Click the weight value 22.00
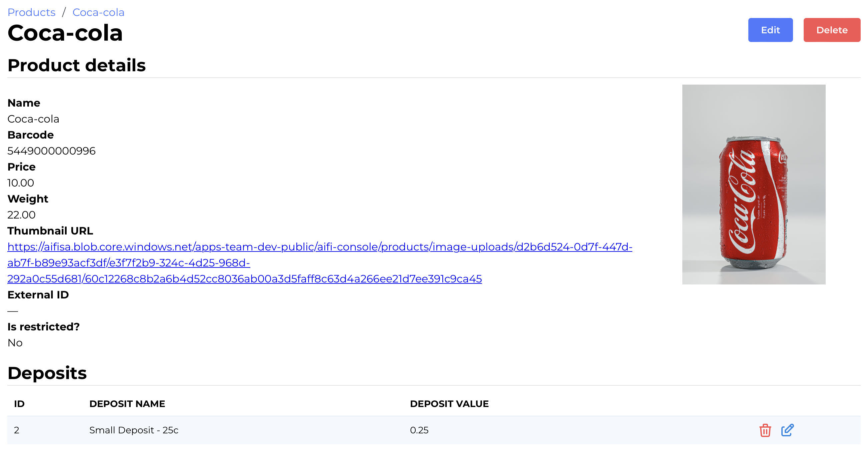The image size is (868, 453). [21, 215]
